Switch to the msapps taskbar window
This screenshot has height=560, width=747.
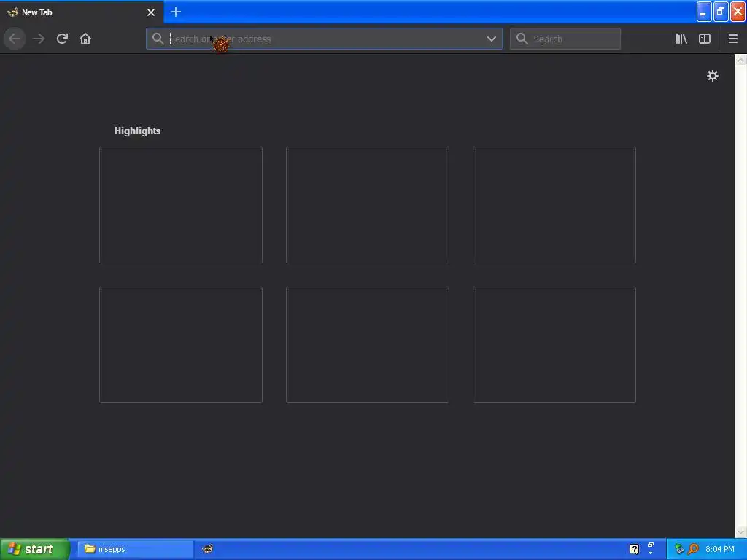(135, 549)
